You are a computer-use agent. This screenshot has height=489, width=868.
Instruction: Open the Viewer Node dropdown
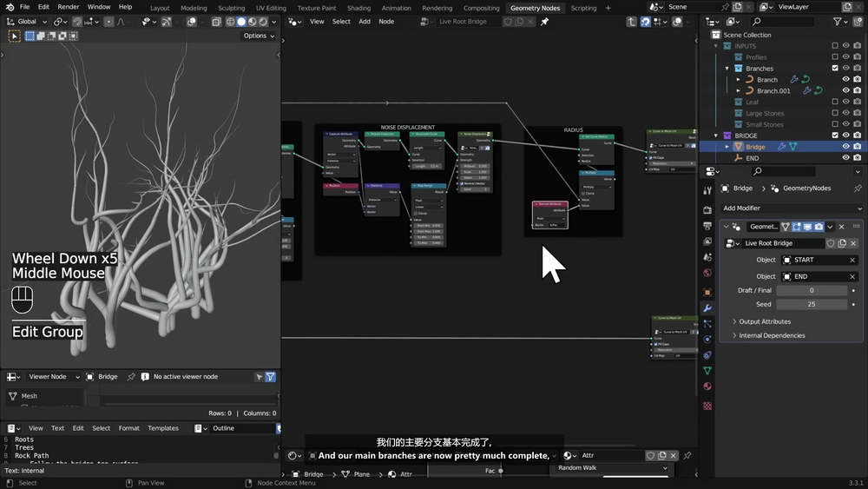(x=54, y=377)
